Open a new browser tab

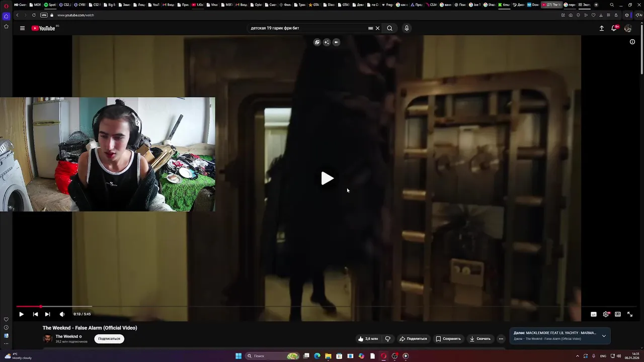596,5
